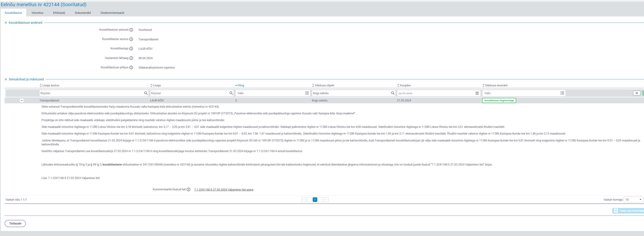Select the Kooskõlastus tab

(x=13, y=13)
